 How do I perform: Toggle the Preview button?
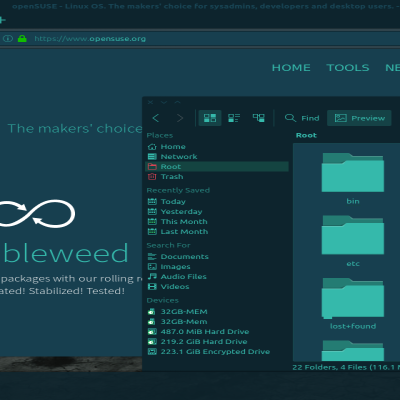point(359,118)
